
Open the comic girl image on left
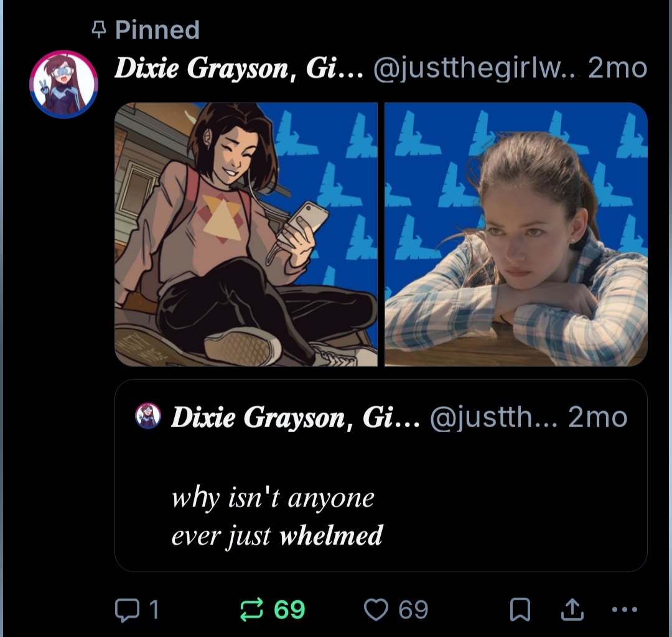[246, 234]
